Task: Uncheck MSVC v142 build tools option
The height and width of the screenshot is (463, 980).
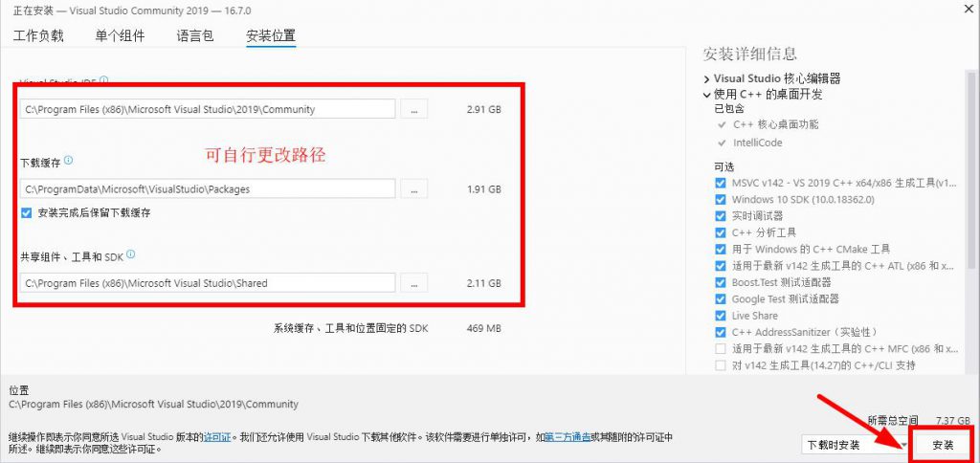Action: point(721,183)
